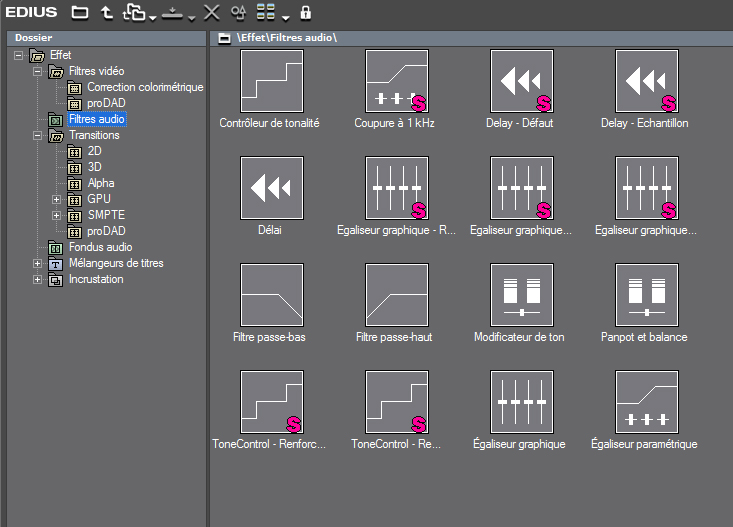This screenshot has width=733, height=527.
Task: Select Mélangeurs de titres label
Action: (x=116, y=263)
